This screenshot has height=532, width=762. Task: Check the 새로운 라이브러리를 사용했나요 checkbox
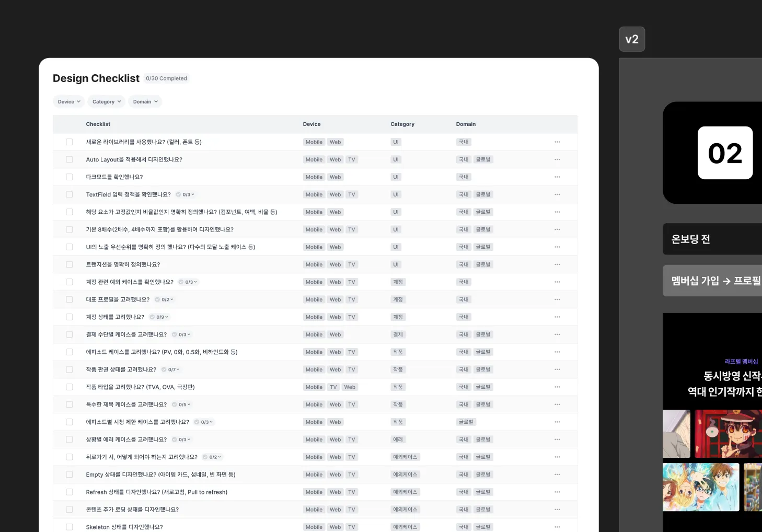click(70, 142)
